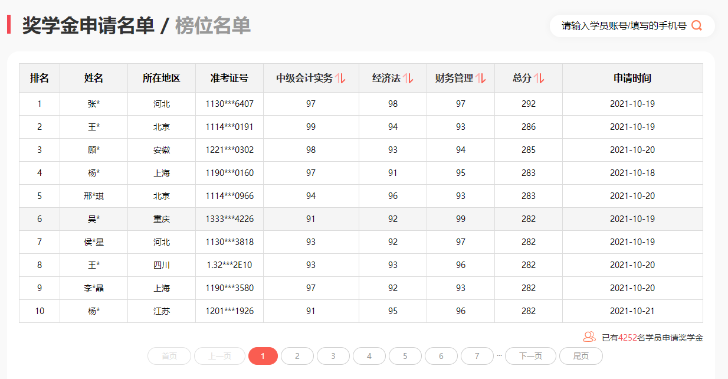Go to page 7

click(x=477, y=356)
